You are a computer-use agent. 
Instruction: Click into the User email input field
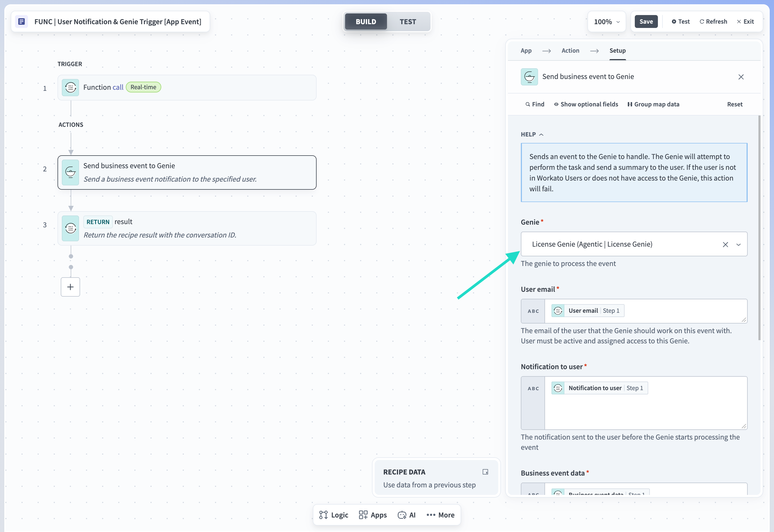tap(646, 311)
